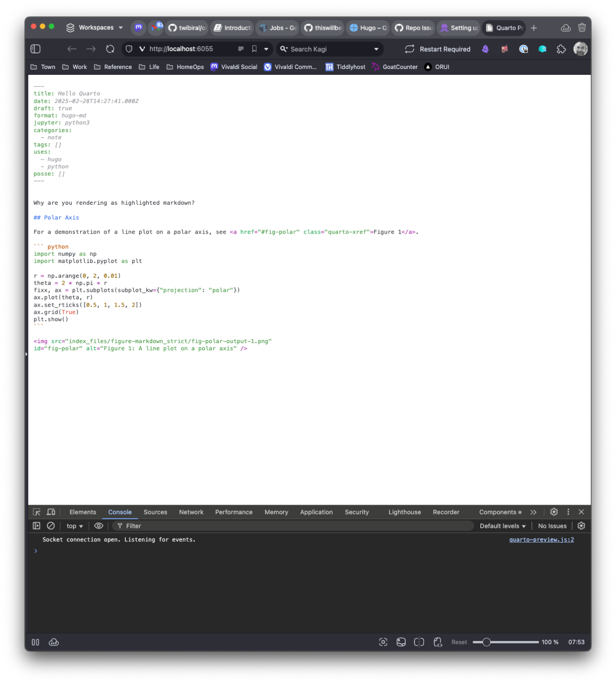
Task: Close the DevTools panel
Action: pyautogui.click(x=581, y=512)
